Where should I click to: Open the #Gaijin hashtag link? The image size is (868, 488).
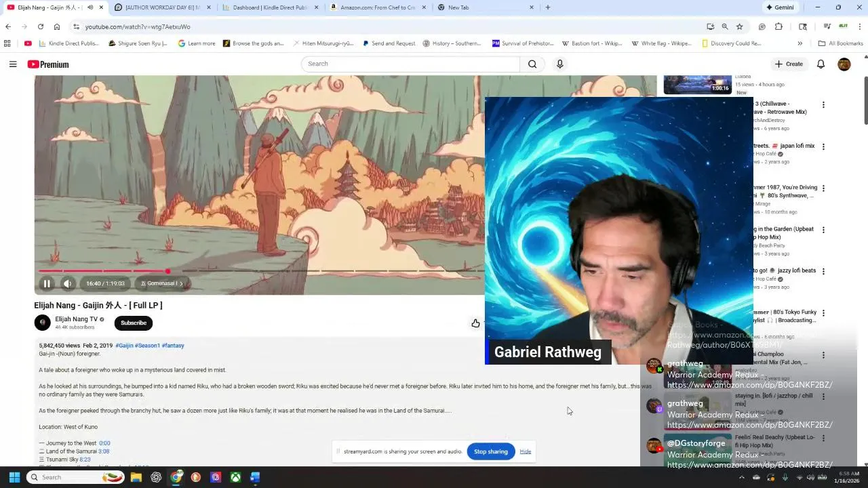[124, 346]
